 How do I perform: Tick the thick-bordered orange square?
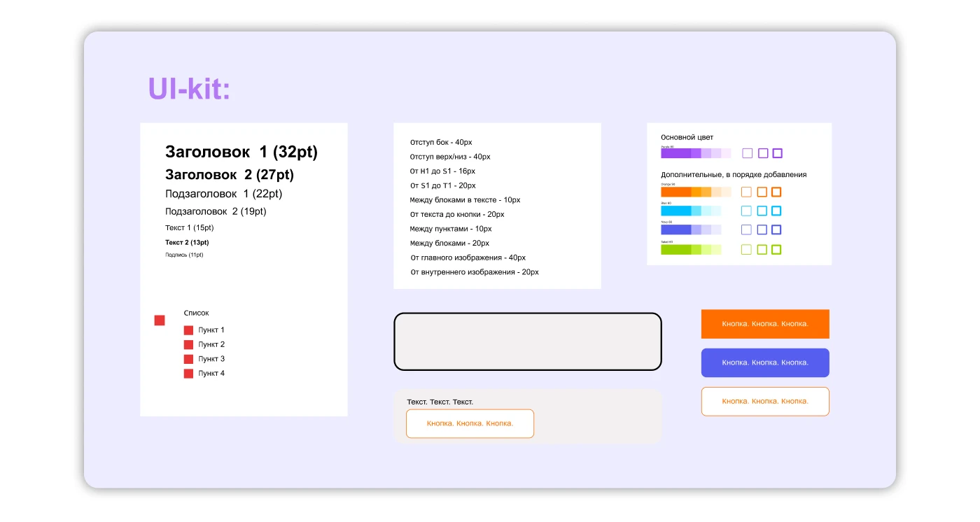(x=776, y=192)
